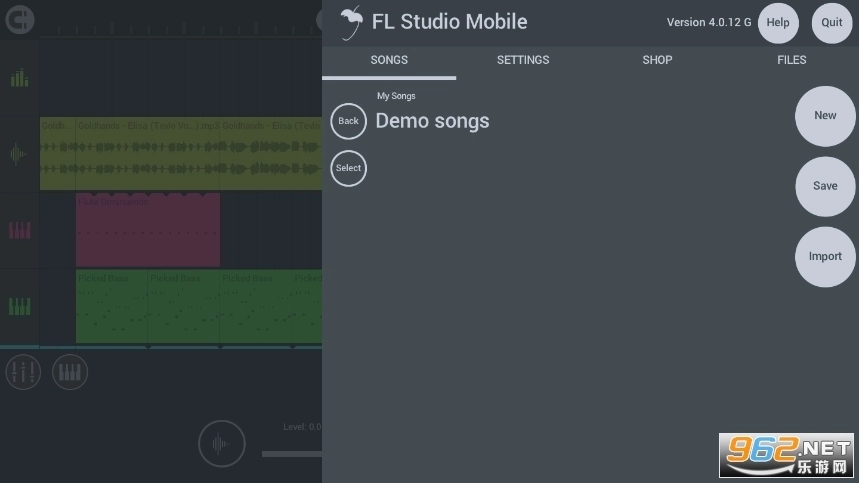
Task: Select the green level-bars track icon
Action: 19,78
